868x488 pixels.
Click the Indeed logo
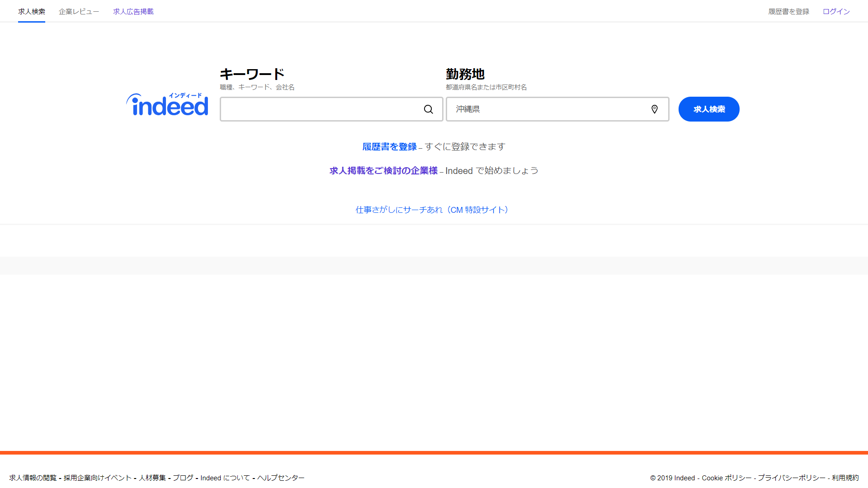point(167,104)
